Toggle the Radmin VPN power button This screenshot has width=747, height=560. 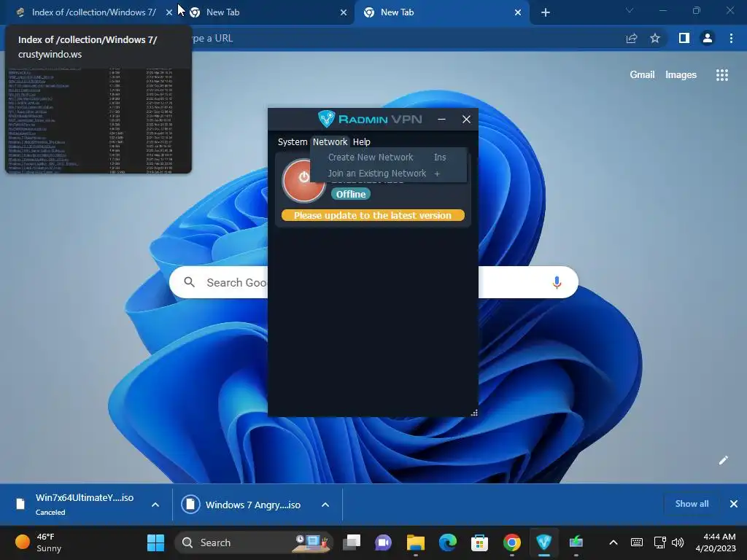303,181
